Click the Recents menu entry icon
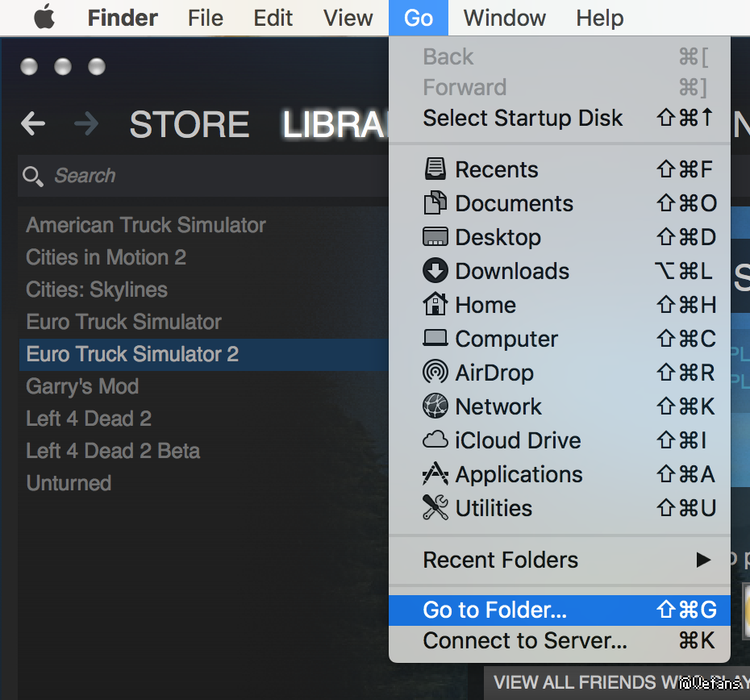Image resolution: width=750 pixels, height=700 pixels. pos(435,169)
